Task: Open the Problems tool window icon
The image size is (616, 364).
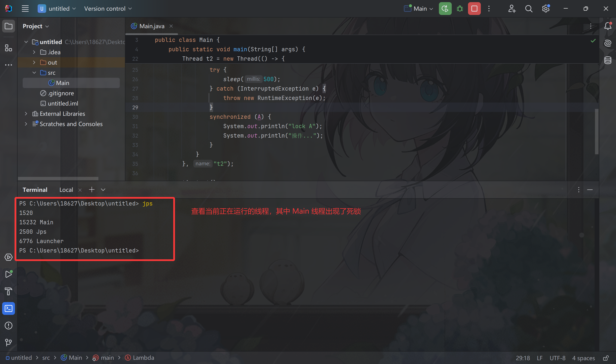Action: (x=8, y=326)
